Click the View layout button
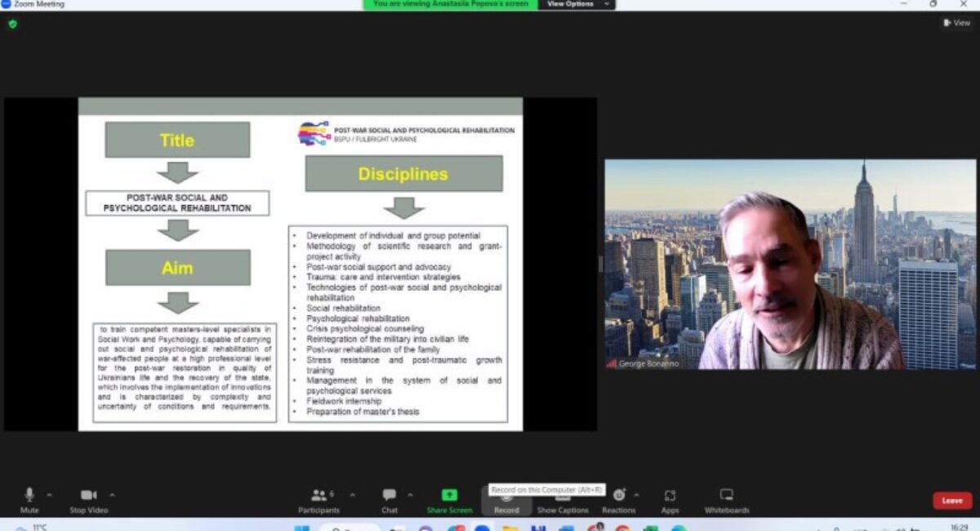 [956, 23]
